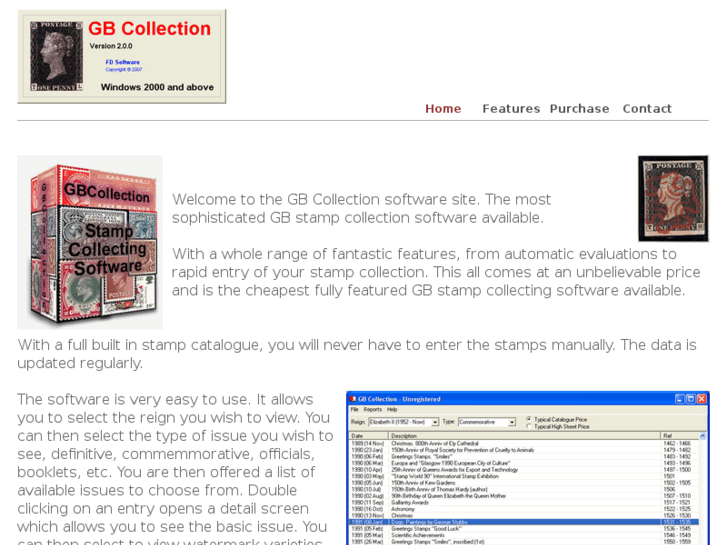Click the Penny Black stamp image with red postmark

(x=673, y=199)
